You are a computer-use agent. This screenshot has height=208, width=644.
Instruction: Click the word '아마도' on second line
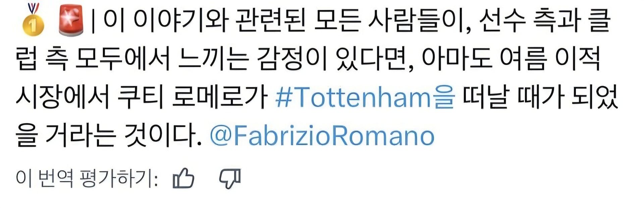[x=456, y=59]
